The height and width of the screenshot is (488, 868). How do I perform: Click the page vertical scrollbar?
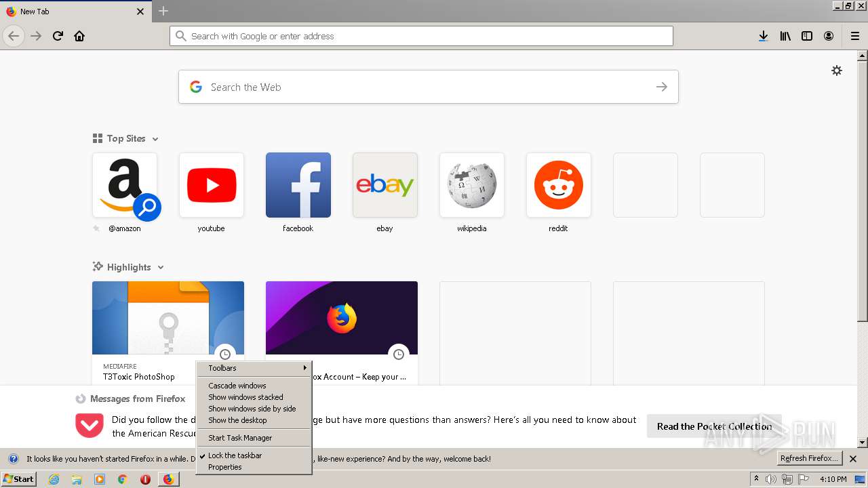(x=863, y=190)
